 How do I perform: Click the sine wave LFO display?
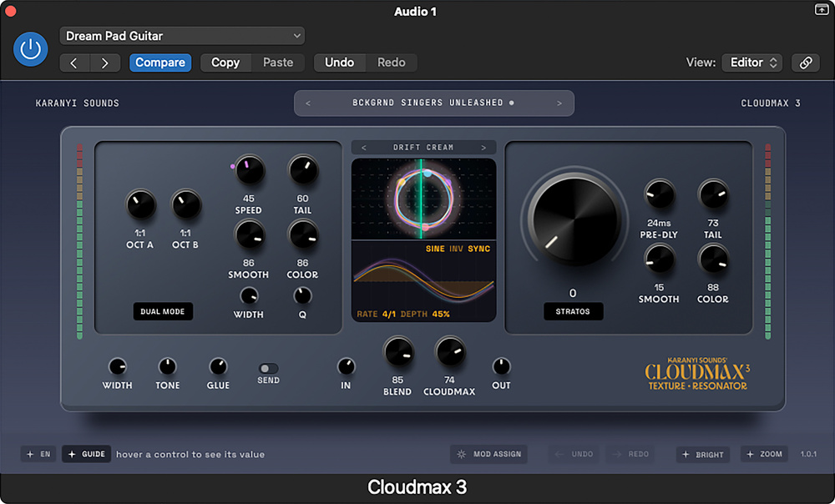click(424, 281)
